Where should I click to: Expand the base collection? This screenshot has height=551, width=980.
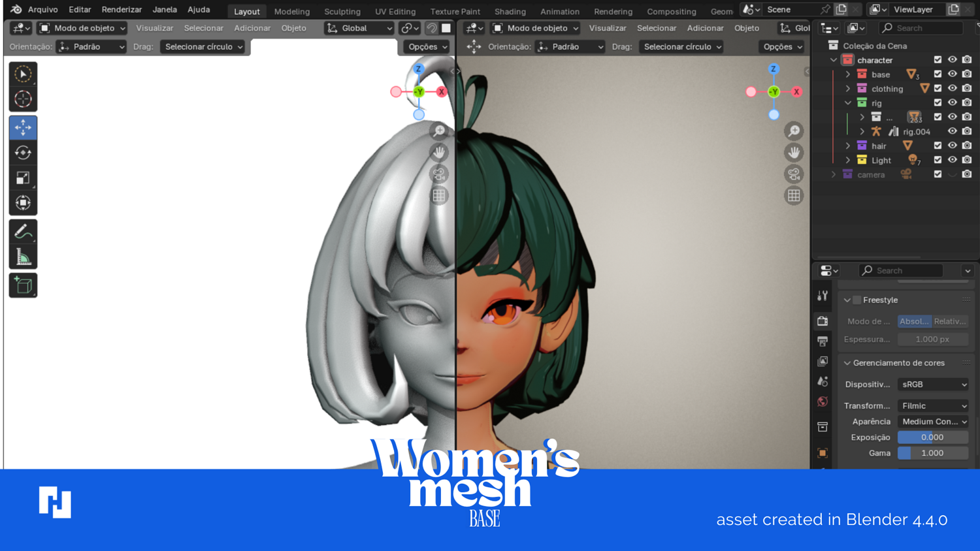(848, 74)
